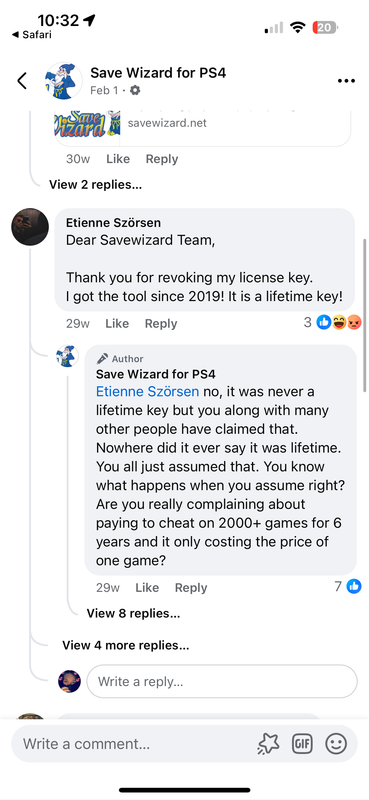Like the Save Wizard author reply
The image size is (369, 800).
(147, 588)
